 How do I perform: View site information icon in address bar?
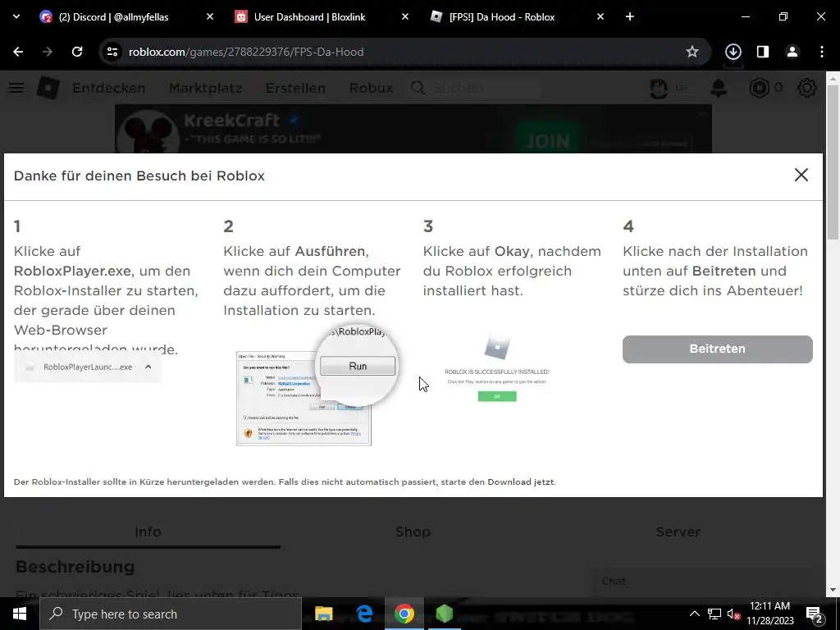112,52
